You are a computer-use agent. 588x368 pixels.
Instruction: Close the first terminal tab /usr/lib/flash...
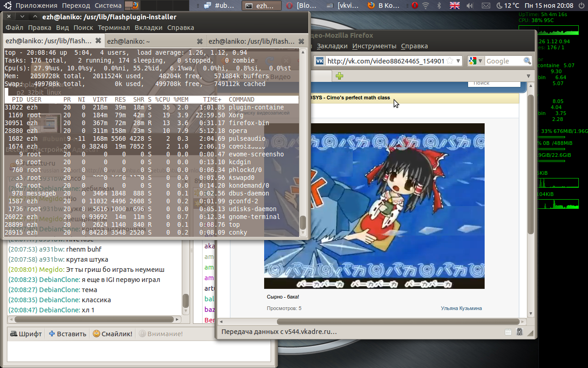[98, 41]
